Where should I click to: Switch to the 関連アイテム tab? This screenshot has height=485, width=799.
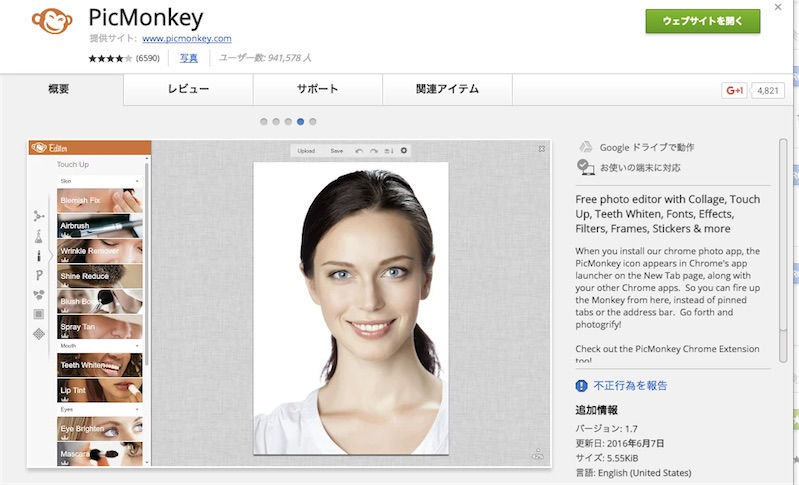click(447, 89)
